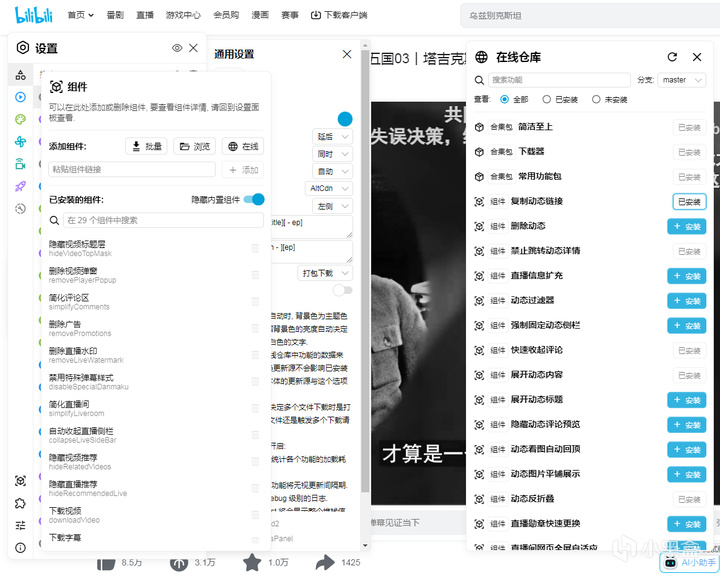Open 会员购 in the top navigation
The image size is (720, 576).
[226, 15]
